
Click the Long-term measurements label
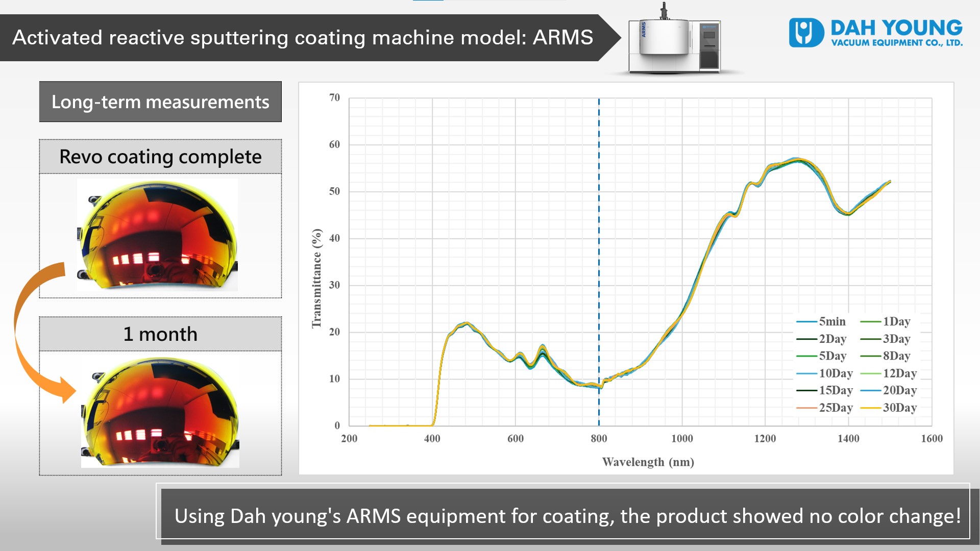tap(160, 102)
